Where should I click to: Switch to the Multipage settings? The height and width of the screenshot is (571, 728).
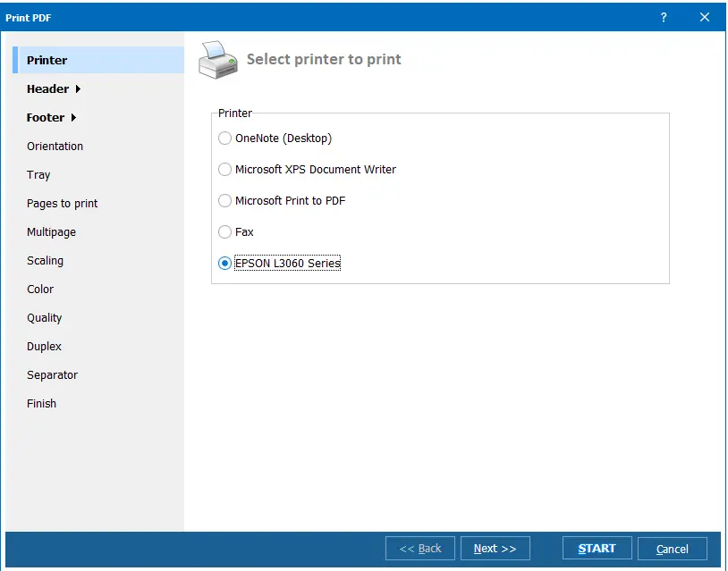click(51, 231)
